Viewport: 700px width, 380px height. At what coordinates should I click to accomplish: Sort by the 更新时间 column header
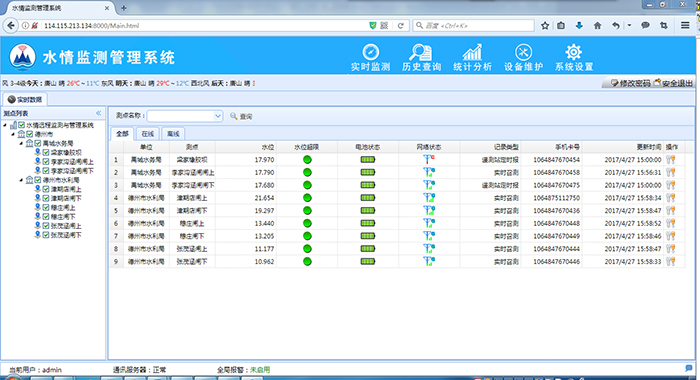[x=623, y=147]
